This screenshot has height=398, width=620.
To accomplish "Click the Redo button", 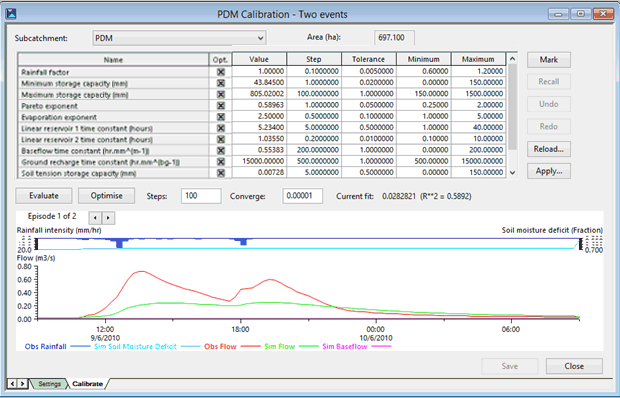I will (548, 126).
